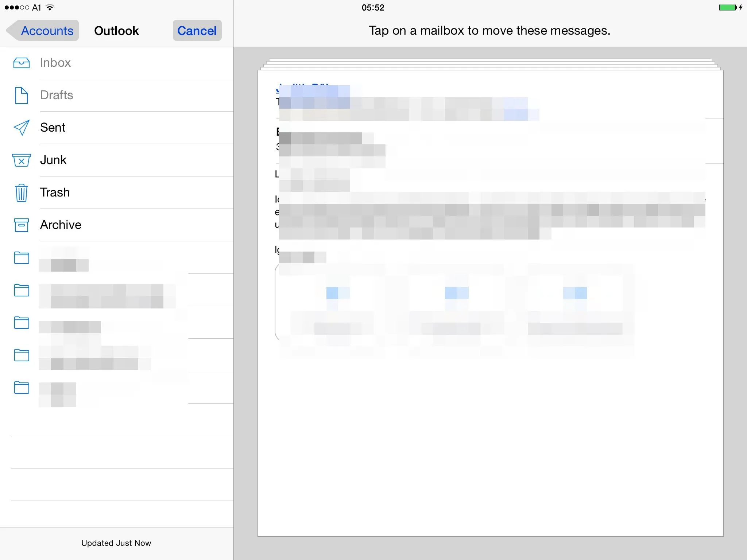Move messages to Sent mailbox

[53, 128]
